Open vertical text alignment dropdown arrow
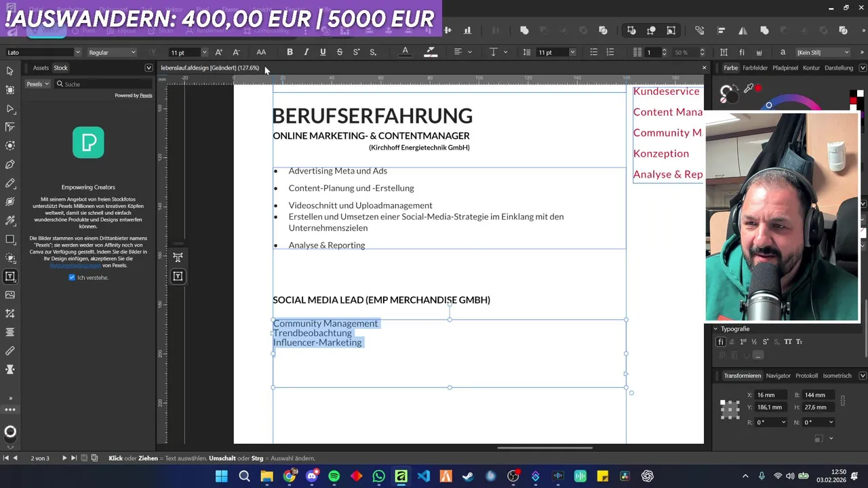Image resolution: width=868 pixels, height=488 pixels. [506, 52]
